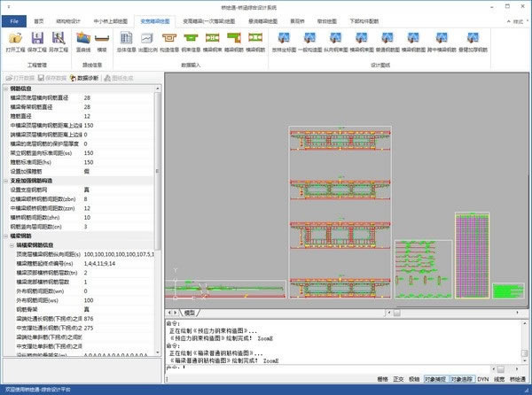Select the 模型 (Model) tab below the drawing
532x395 pixels.
click(189, 312)
